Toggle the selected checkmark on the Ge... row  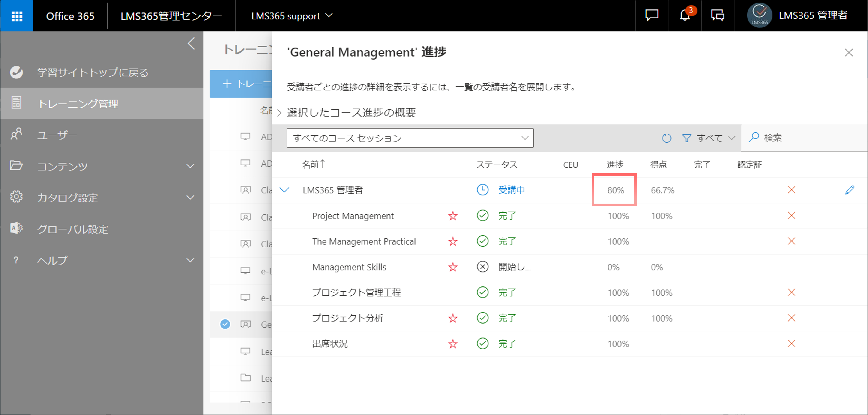point(225,324)
